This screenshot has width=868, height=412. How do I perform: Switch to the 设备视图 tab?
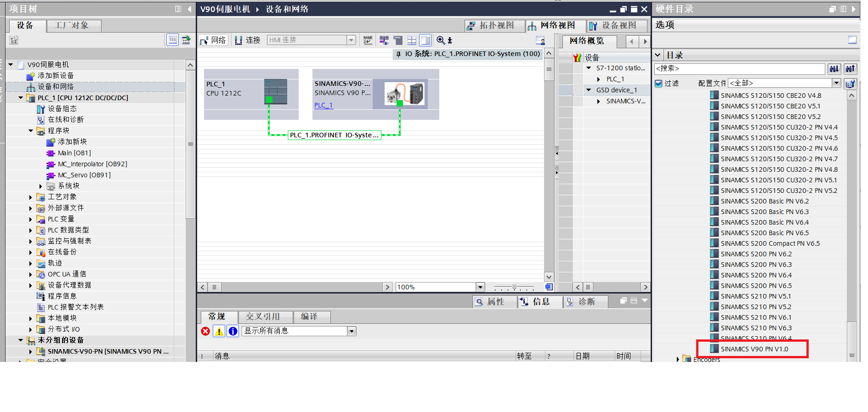(617, 26)
